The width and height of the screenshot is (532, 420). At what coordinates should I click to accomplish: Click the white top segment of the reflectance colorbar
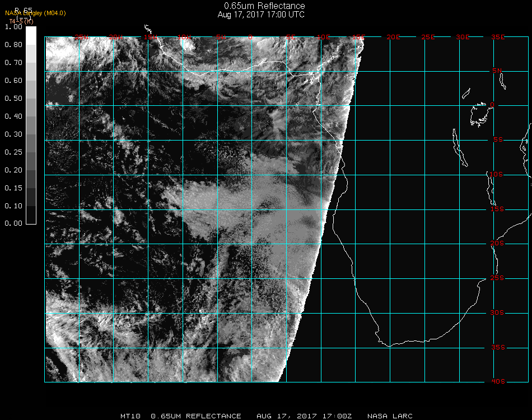click(31, 36)
